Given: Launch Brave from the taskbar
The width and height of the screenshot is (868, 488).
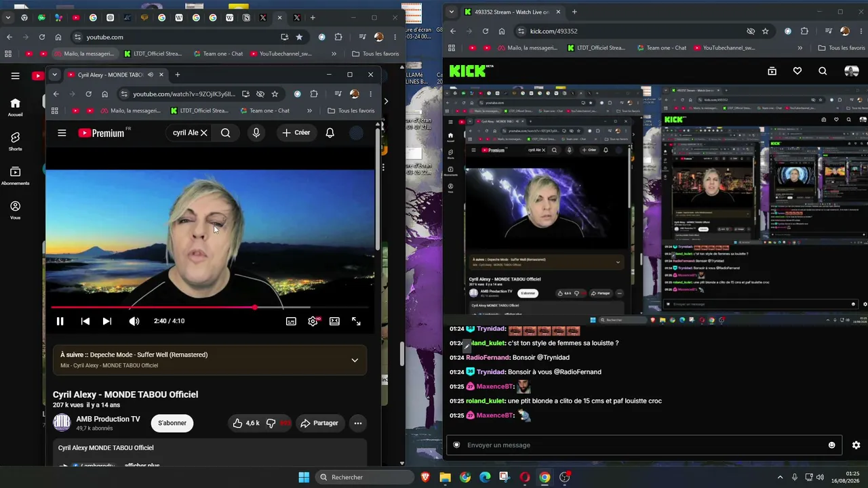Looking at the screenshot, I should click(425, 477).
